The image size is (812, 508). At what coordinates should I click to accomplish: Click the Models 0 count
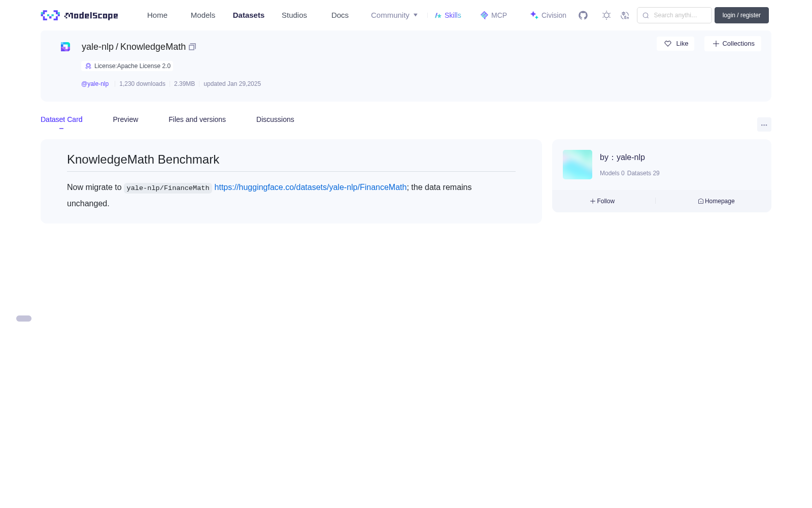[x=612, y=173]
